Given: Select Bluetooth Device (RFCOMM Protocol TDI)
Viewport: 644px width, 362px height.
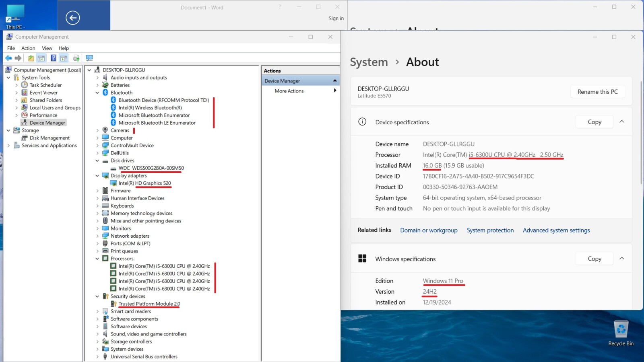Looking at the screenshot, I should 164,100.
